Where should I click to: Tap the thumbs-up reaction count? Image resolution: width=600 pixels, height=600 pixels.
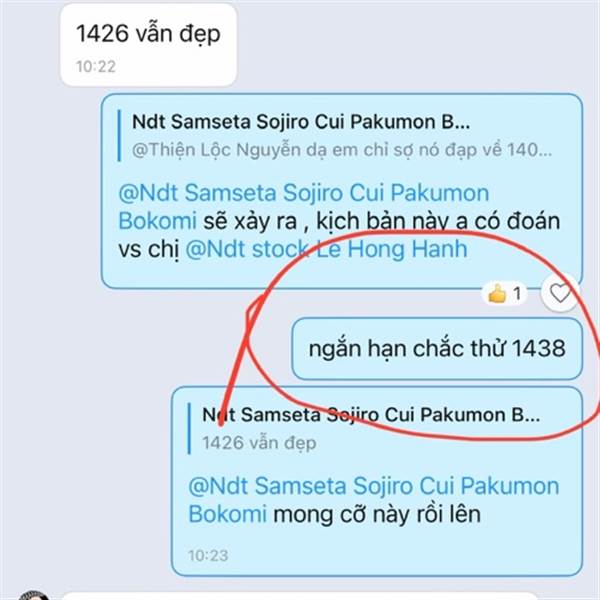pos(505,293)
